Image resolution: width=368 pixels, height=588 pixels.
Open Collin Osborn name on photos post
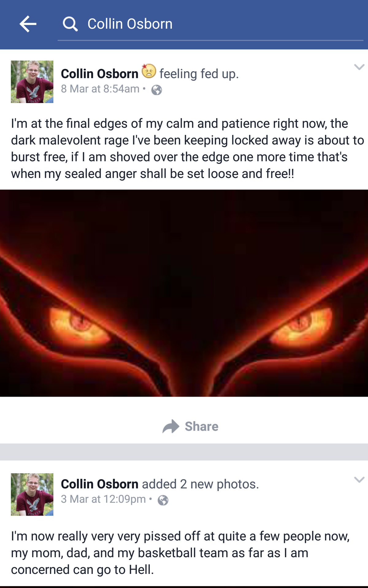click(100, 484)
